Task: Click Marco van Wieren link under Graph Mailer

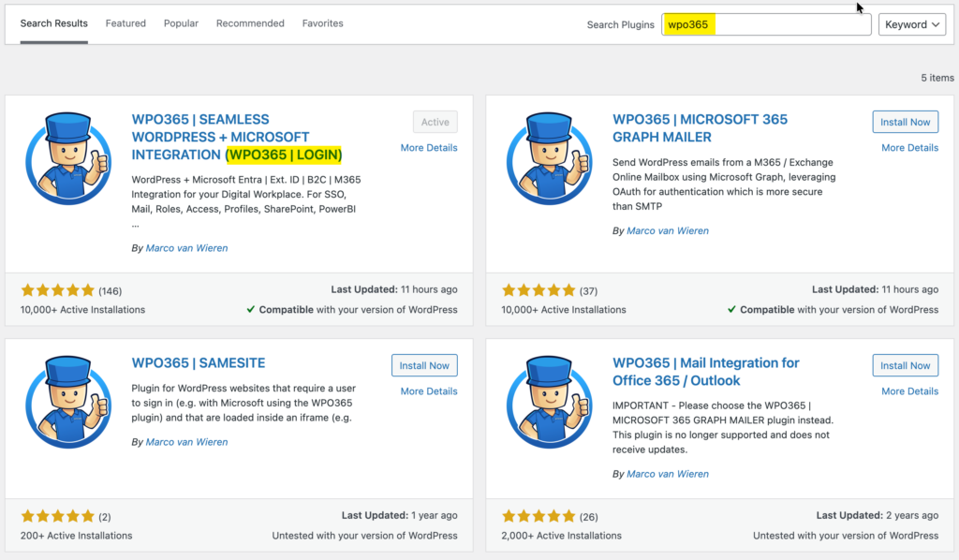Action: [x=667, y=230]
